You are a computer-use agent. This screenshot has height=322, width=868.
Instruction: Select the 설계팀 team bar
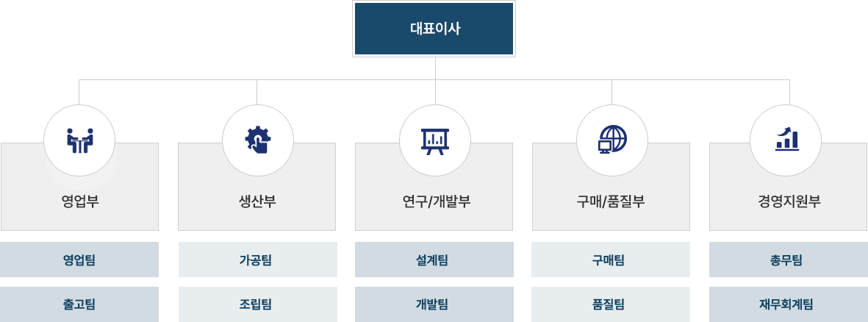point(434,260)
